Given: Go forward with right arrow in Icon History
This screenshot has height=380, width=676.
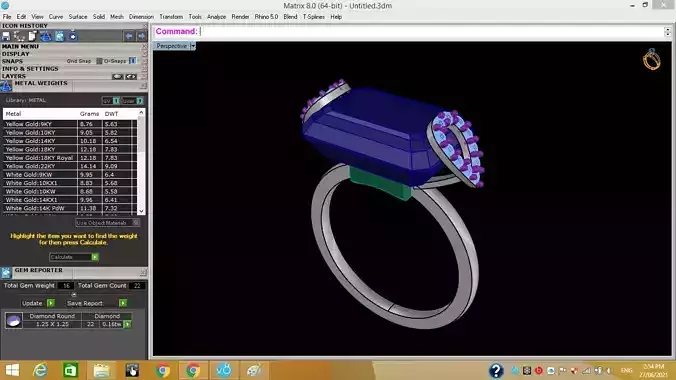Looking at the screenshot, I should coord(141,36).
